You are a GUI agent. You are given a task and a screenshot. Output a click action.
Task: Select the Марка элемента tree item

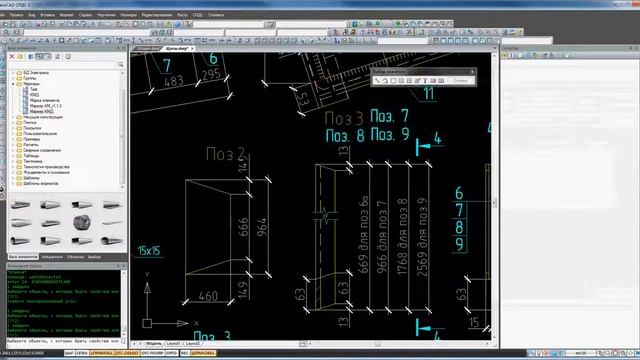tap(44, 100)
